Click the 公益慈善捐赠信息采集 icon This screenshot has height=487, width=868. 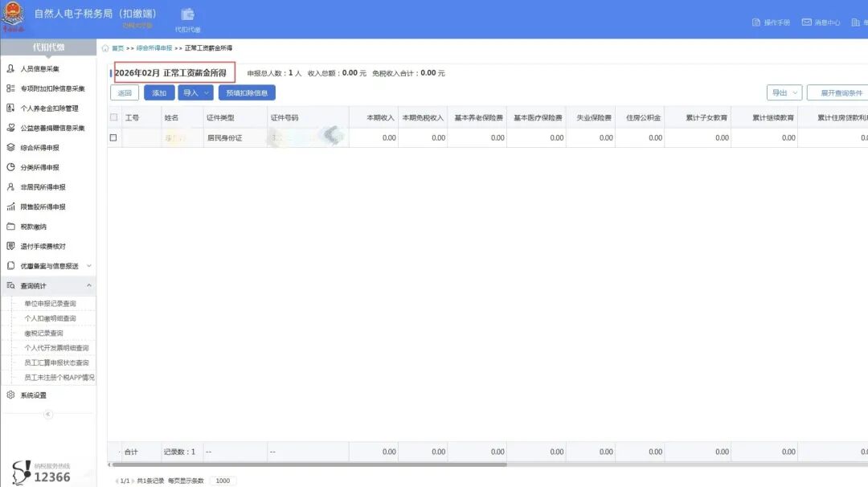[10, 128]
